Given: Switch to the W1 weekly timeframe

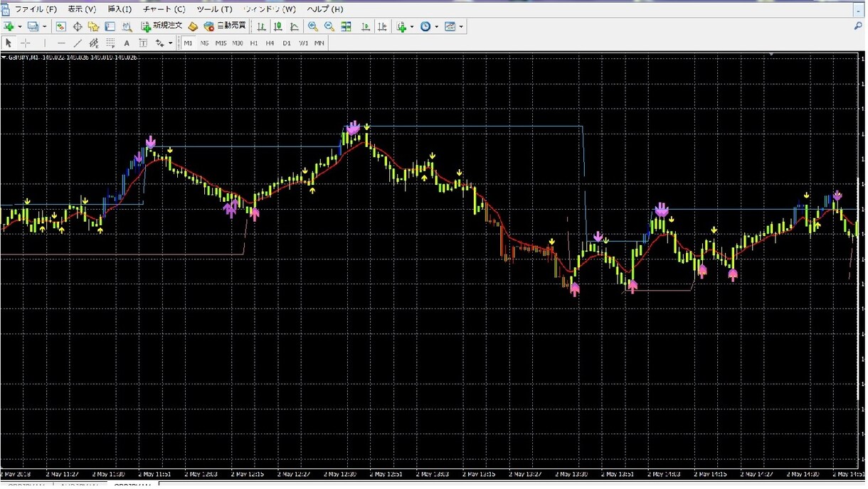Looking at the screenshot, I should 303,43.
